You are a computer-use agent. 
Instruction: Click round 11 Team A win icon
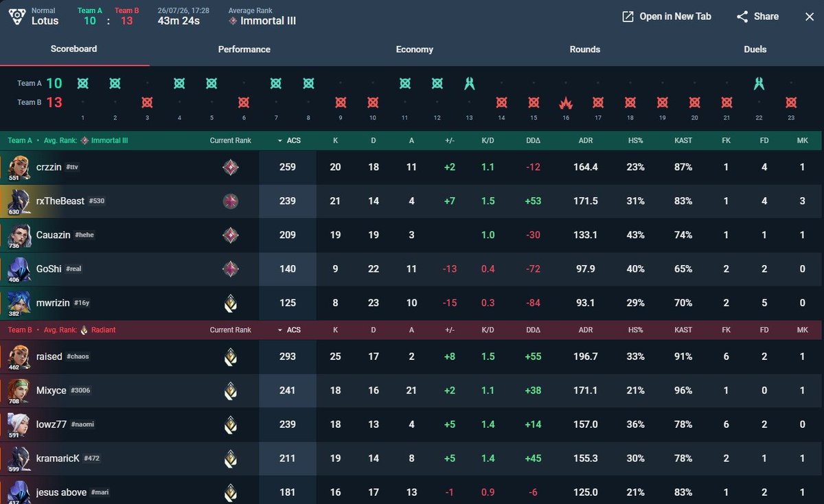tap(405, 84)
